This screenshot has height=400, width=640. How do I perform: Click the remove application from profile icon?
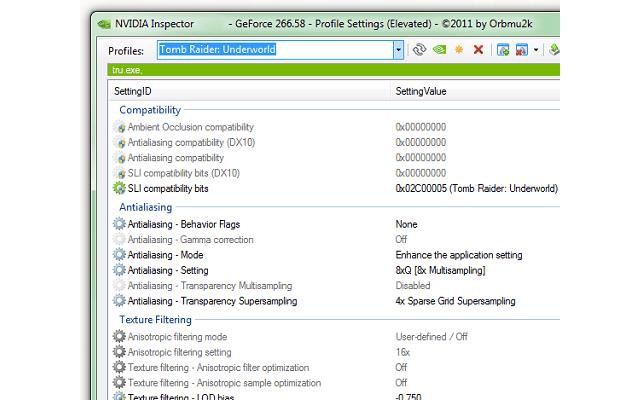point(522,50)
